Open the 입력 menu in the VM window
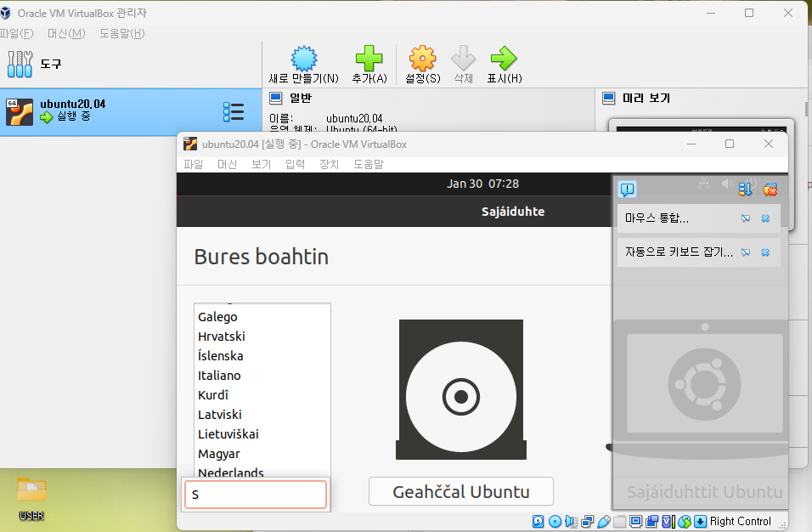The height and width of the screenshot is (532, 812). click(296, 164)
